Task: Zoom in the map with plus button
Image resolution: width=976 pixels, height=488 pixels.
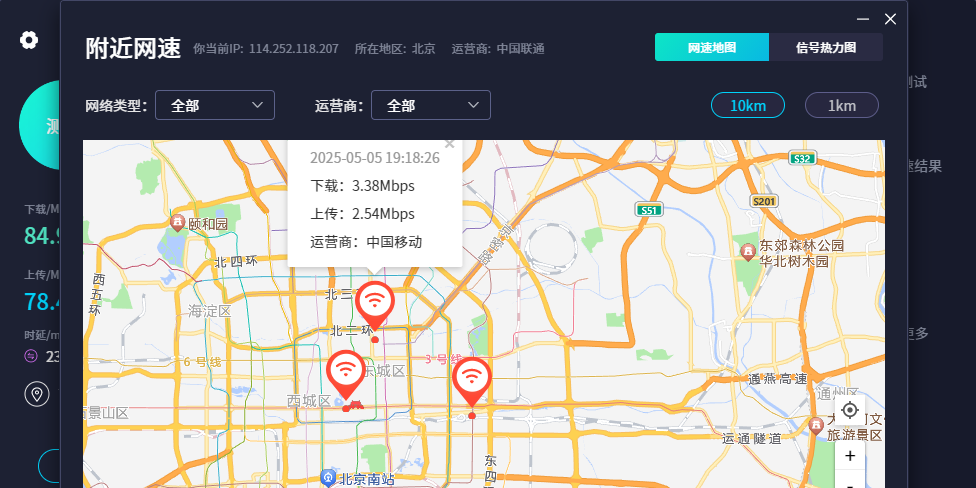Action: click(850, 456)
